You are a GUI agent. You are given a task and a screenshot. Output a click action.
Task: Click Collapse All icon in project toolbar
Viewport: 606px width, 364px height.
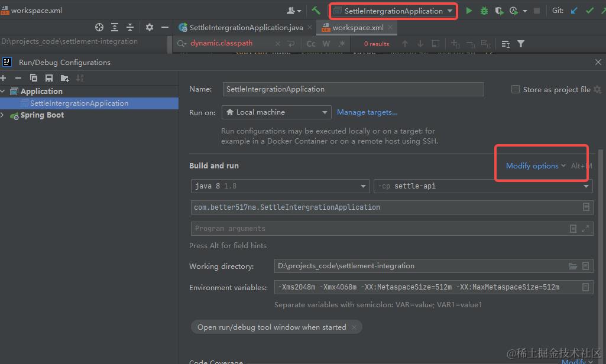coord(130,27)
